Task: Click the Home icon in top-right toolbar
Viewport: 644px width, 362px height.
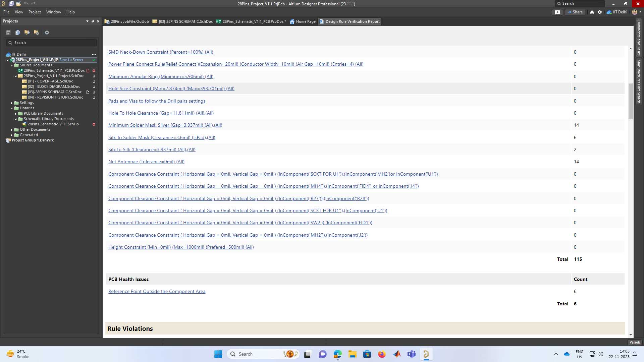Action: tap(592, 12)
